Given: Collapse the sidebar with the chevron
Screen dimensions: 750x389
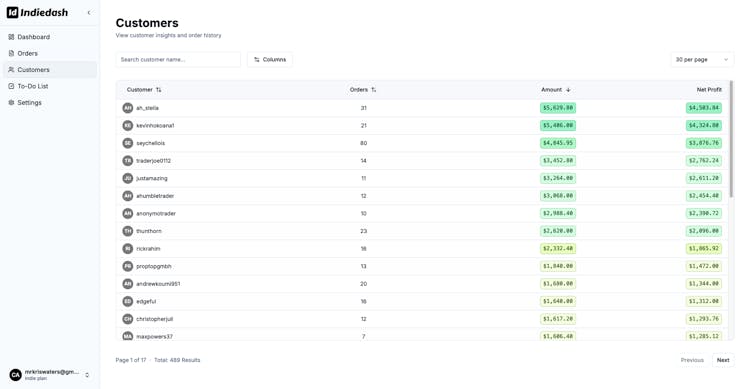Looking at the screenshot, I should tap(89, 13).
